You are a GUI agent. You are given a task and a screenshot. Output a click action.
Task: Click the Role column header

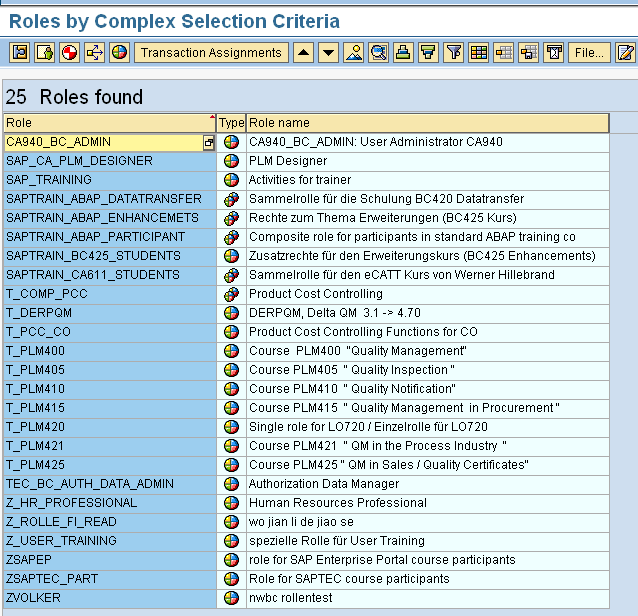click(109, 123)
